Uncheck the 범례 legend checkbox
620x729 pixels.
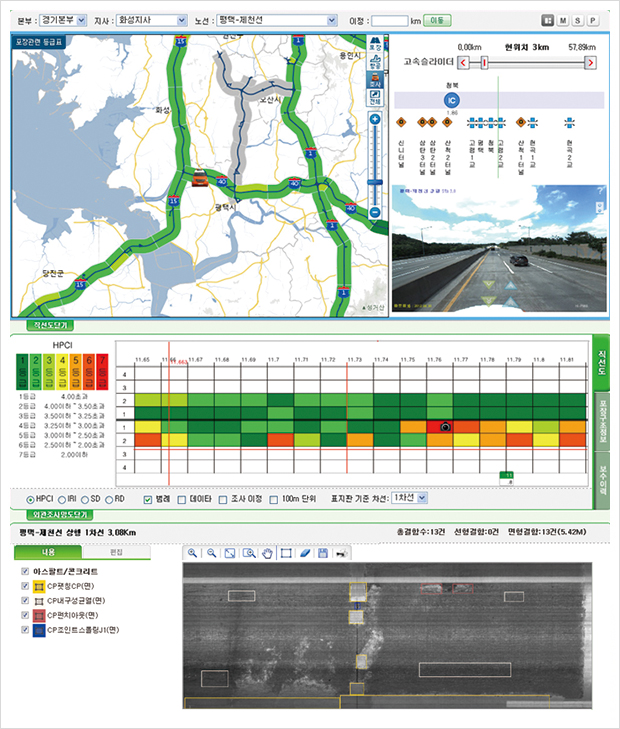[148, 500]
